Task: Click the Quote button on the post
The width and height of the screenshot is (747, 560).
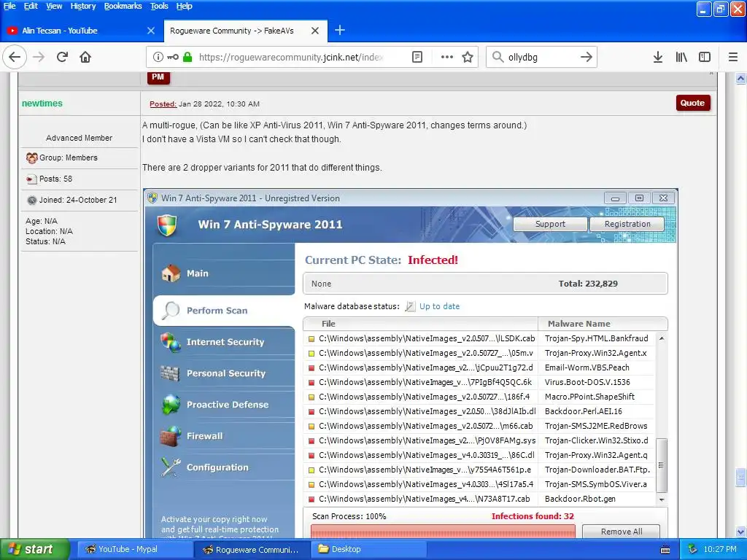Action: pos(693,103)
